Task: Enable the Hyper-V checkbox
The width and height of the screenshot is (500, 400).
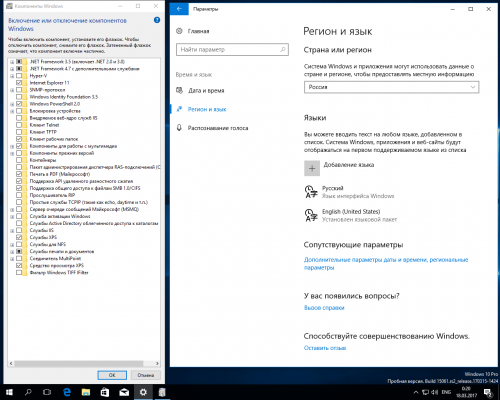Action: pos(19,76)
